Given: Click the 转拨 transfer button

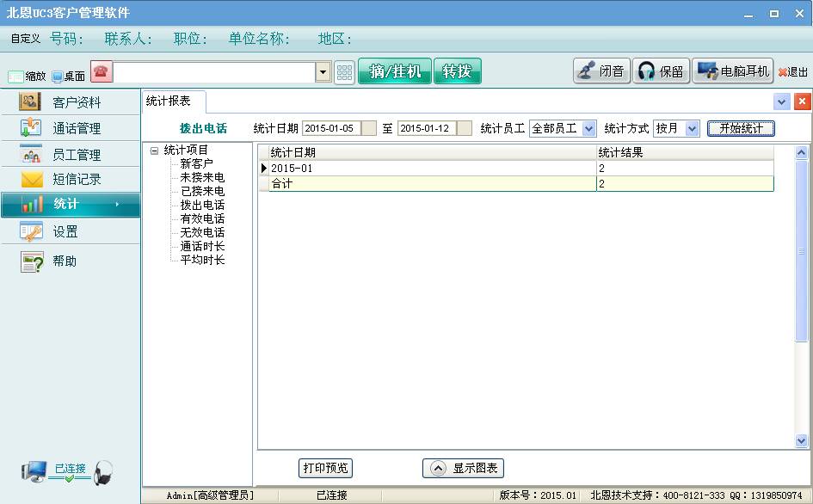Looking at the screenshot, I should point(458,71).
